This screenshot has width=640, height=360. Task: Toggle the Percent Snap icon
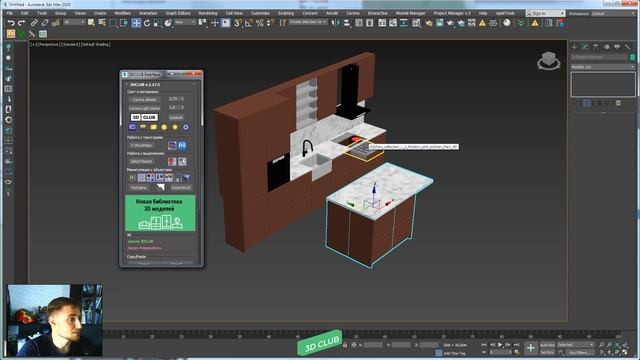(x=260, y=23)
